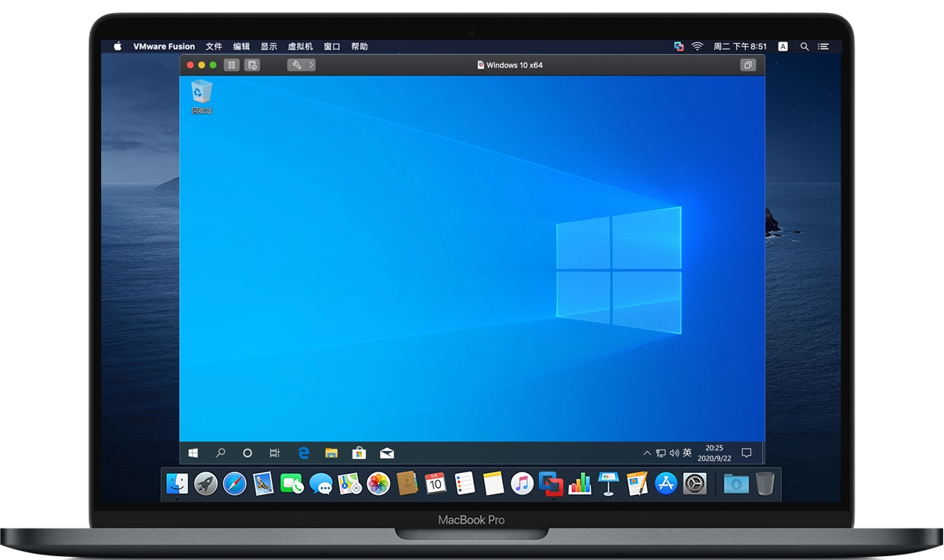Open the Windows taskbar clock and date

tap(714, 453)
